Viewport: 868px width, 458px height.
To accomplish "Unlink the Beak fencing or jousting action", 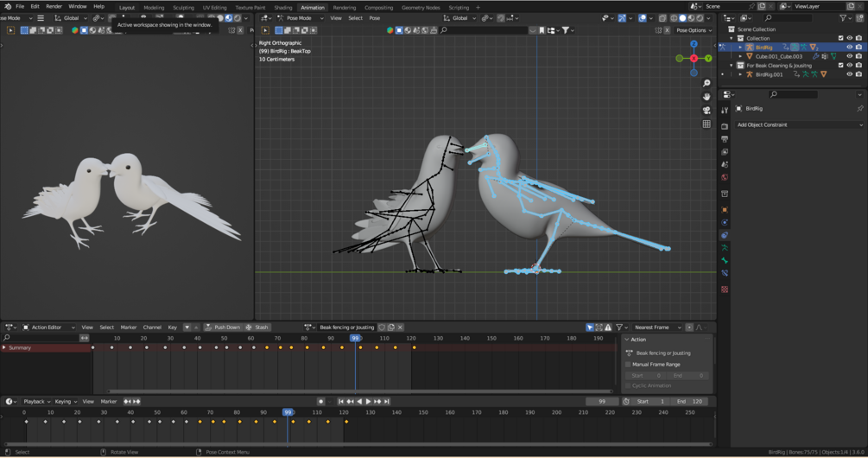I will (x=400, y=328).
